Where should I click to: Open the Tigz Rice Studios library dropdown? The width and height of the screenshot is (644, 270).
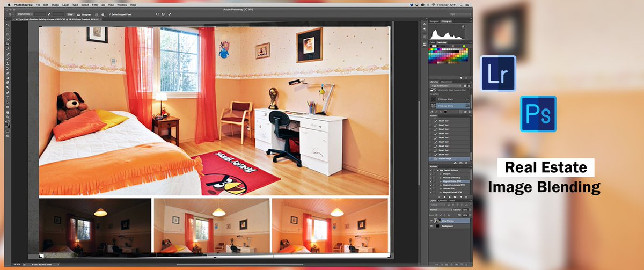(446, 86)
